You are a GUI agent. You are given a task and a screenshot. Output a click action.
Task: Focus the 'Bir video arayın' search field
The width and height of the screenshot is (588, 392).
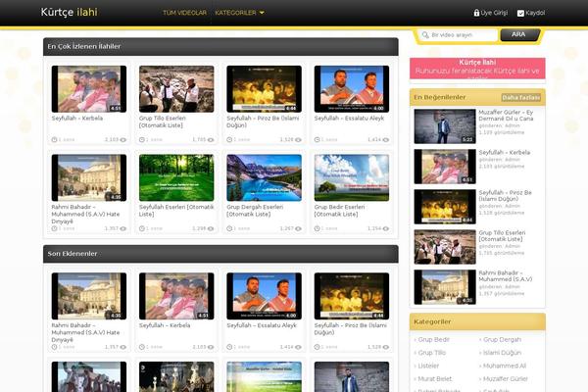tap(459, 35)
